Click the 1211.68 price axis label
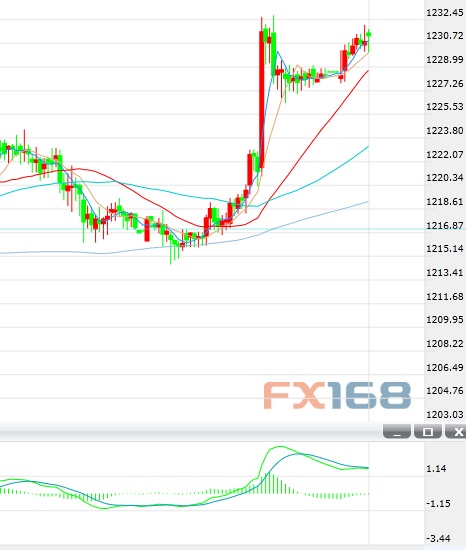Viewport: 467px width, 550px height. click(x=445, y=296)
